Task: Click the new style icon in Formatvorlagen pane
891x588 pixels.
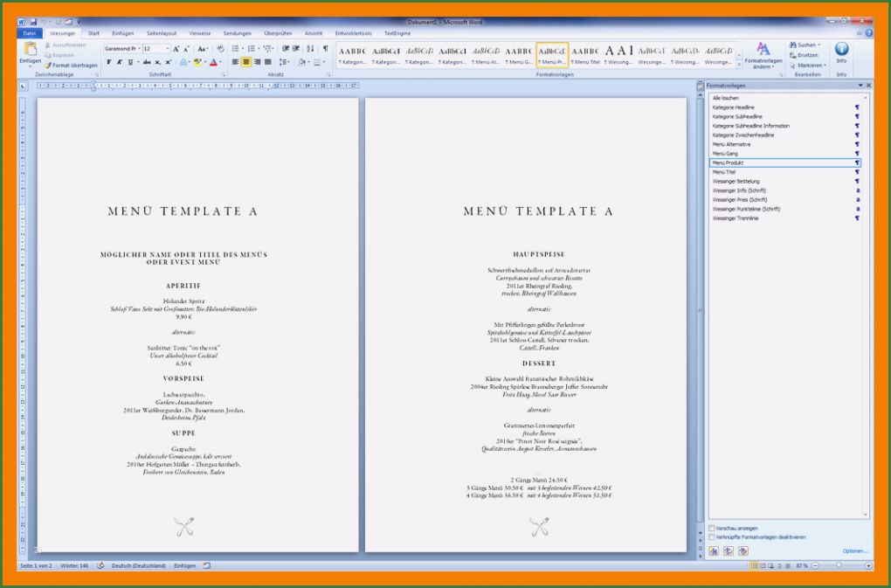Action: pos(714,551)
